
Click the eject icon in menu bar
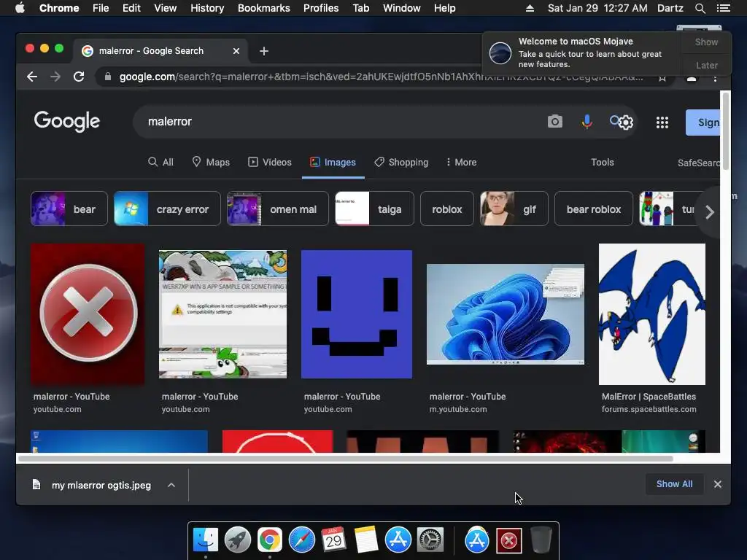click(530, 8)
